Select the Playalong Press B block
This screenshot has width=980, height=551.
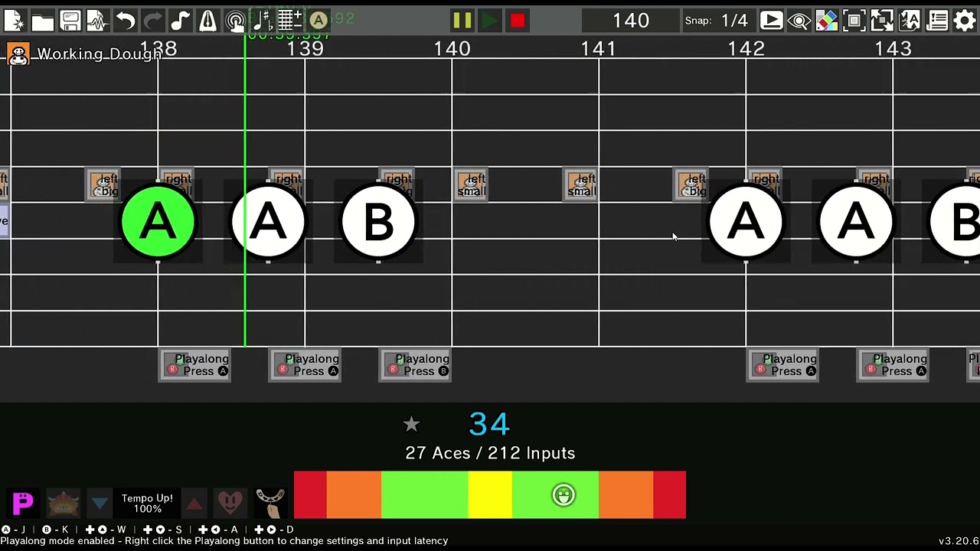tap(415, 365)
